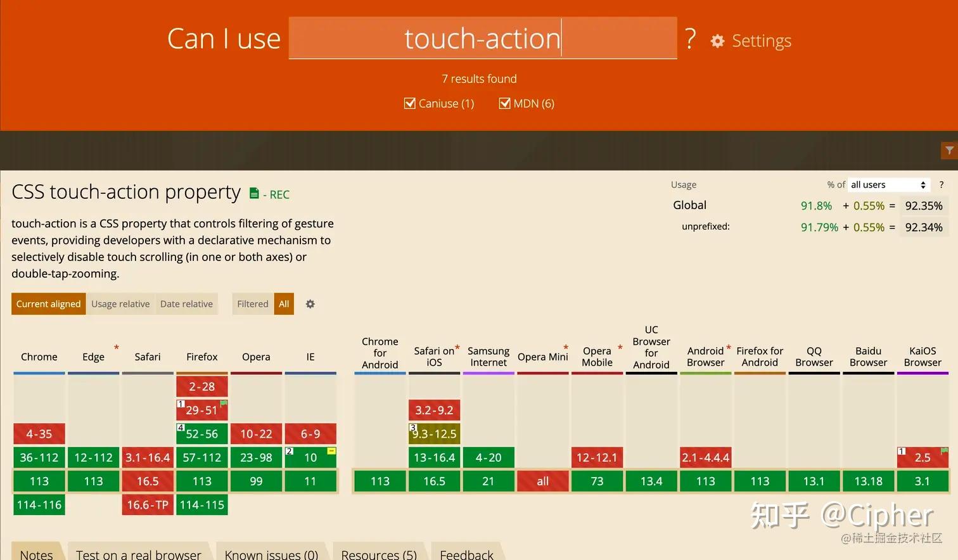This screenshot has height=560, width=958.
Task: Uncheck the Caniuse (1) checkbox
Action: (x=409, y=103)
